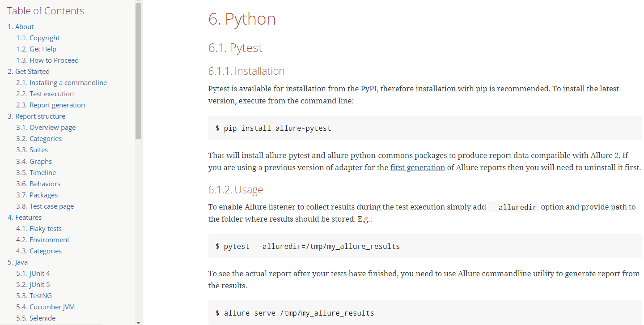
Task: Go to '3. Report structure' chapter
Action: coord(37,116)
